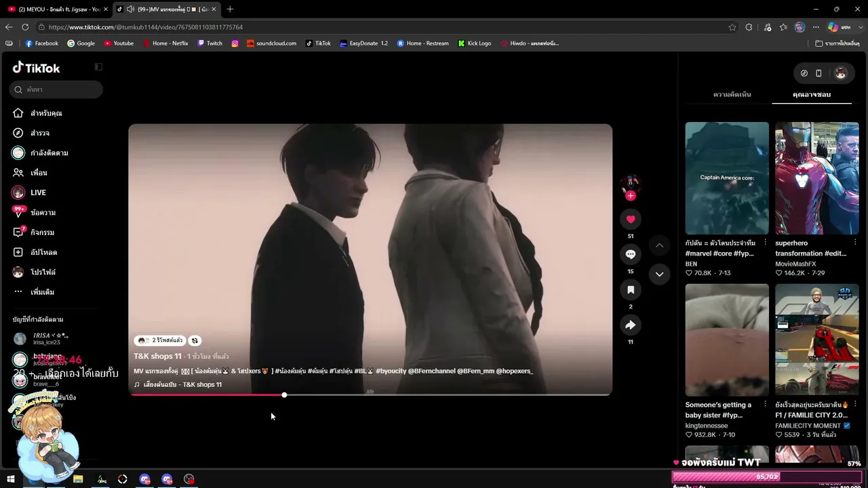Screen dimensions: 868x488
Task: Open the other favorites folder
Action: pos(837,43)
